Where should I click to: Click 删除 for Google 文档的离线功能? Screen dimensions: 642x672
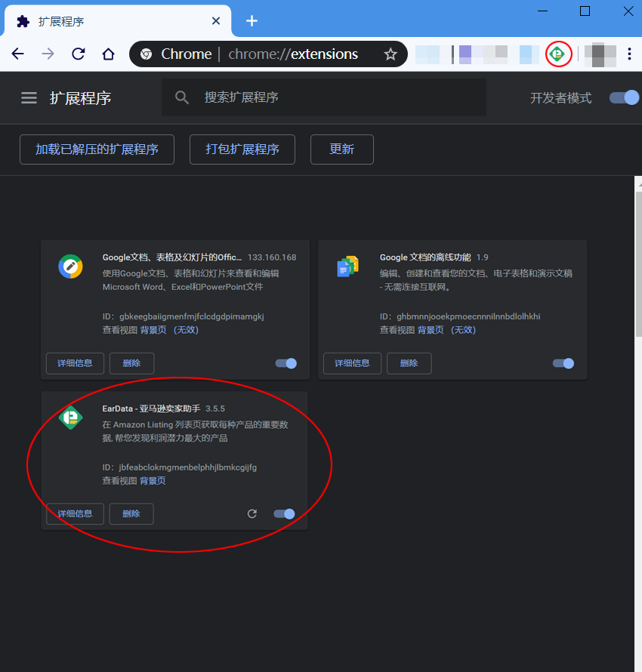(x=409, y=363)
